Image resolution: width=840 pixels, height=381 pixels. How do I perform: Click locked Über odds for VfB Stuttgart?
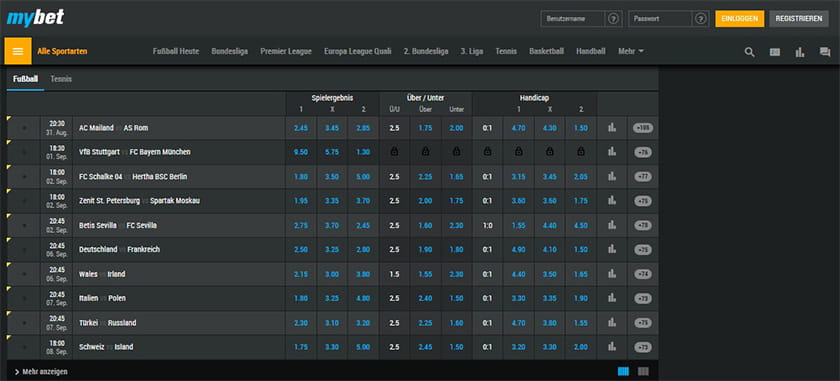click(x=425, y=152)
